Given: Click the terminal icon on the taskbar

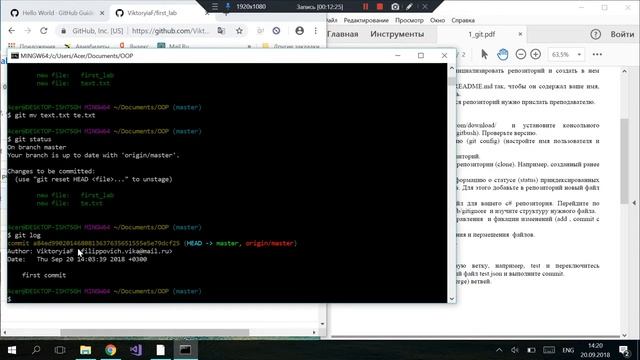Looking at the screenshot, I should point(185,350).
